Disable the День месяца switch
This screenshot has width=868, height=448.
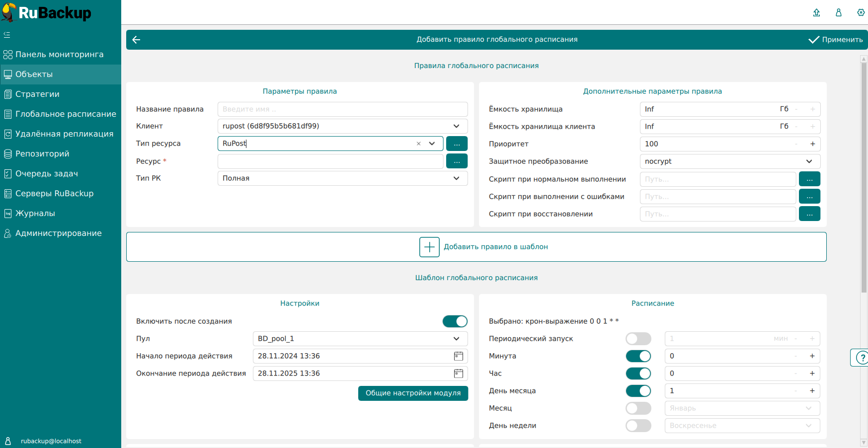click(638, 391)
